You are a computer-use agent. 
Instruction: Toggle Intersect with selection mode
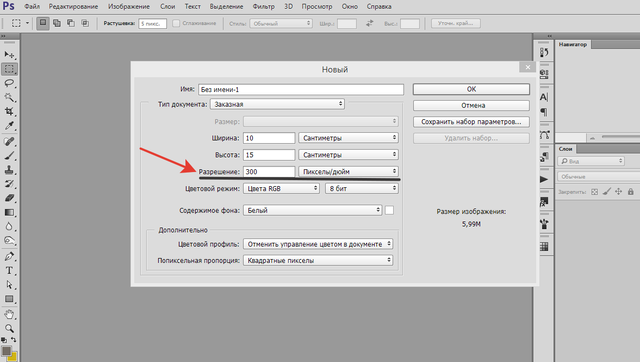[85, 23]
